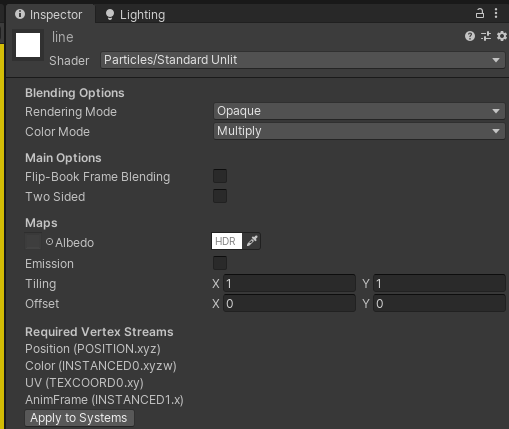Click the Main Options header
The width and height of the screenshot is (509, 429).
point(63,158)
